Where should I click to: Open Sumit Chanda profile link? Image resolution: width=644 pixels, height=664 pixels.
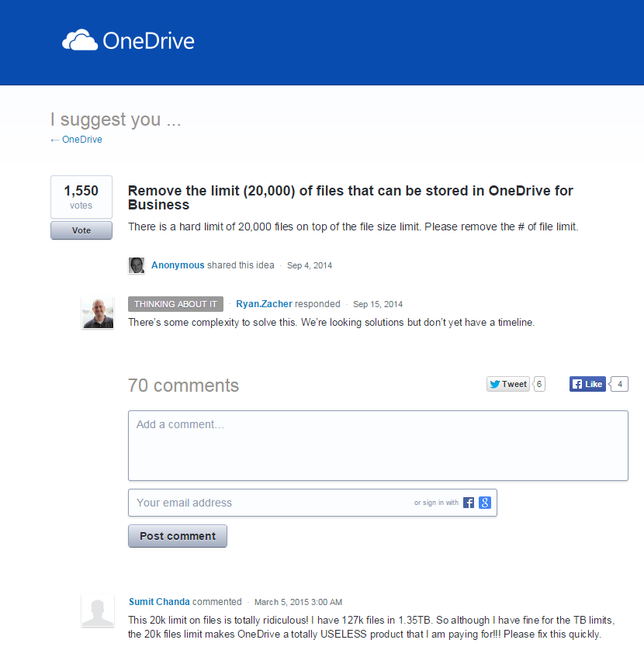pos(159,602)
